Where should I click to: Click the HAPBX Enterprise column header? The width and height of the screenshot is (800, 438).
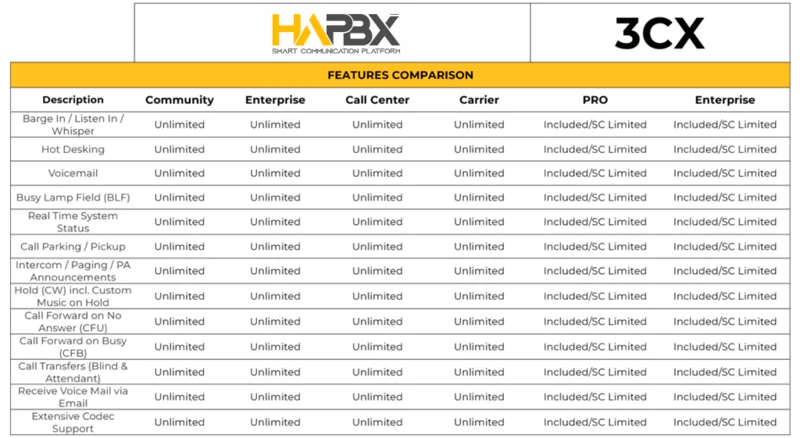coord(275,100)
